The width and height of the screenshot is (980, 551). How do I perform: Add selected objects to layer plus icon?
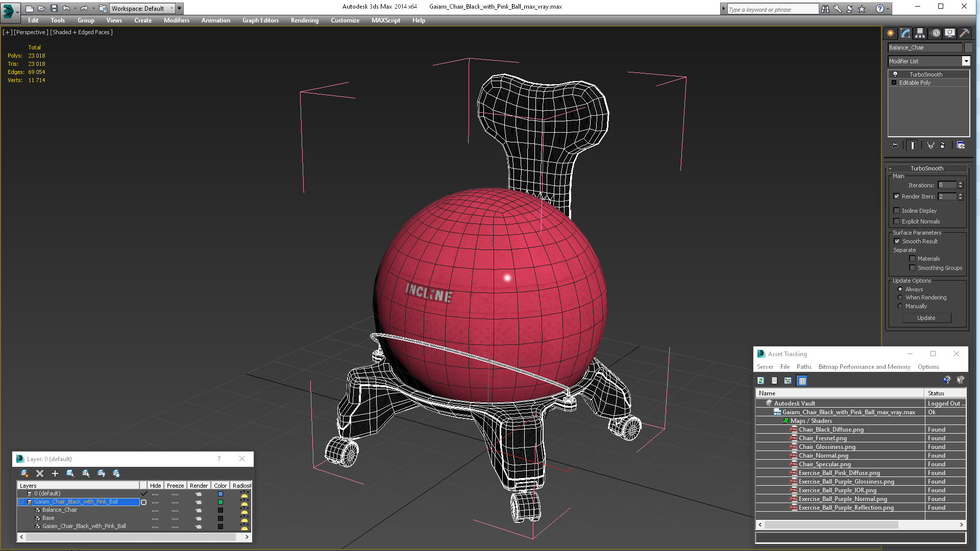(55, 473)
